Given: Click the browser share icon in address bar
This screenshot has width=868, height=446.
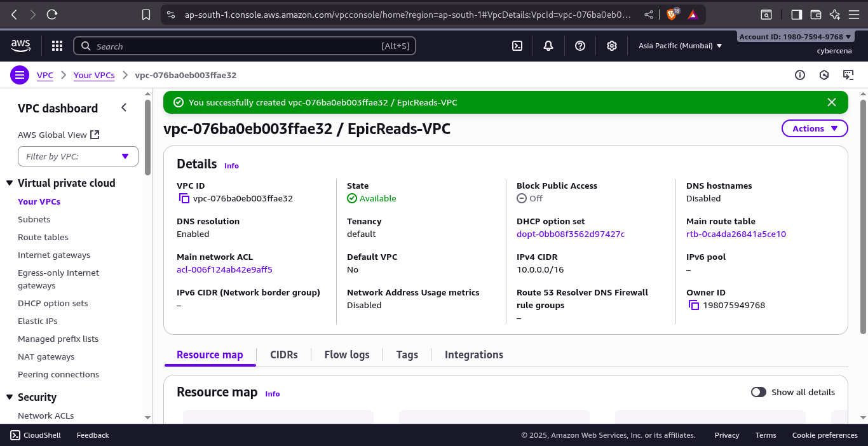Looking at the screenshot, I should tap(648, 14).
